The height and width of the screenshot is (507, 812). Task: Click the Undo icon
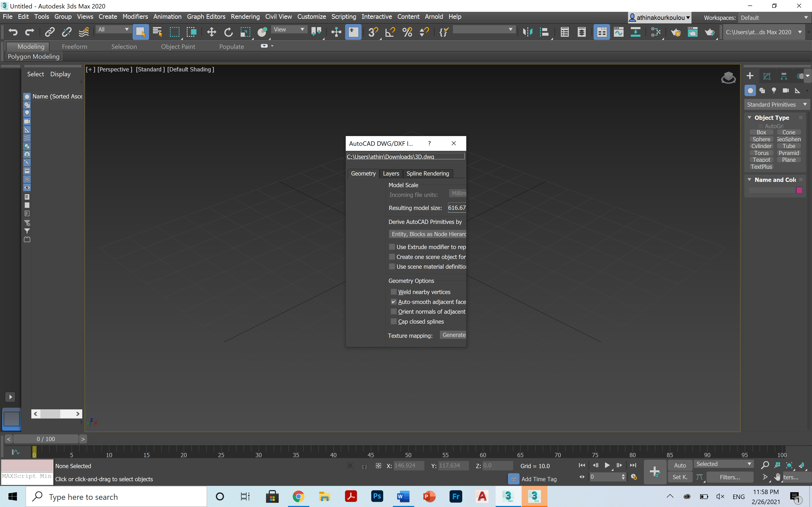click(x=13, y=32)
